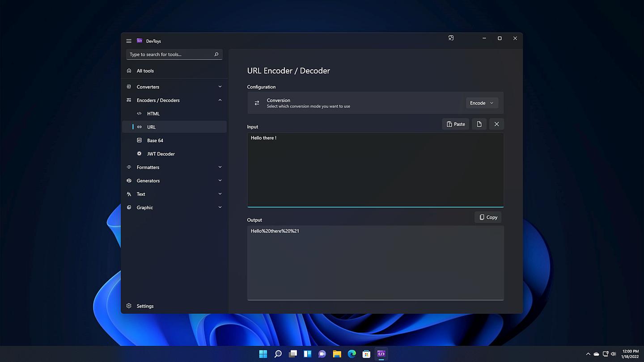Click the DevToys app logo icon
Viewport: 644px width, 362px height.
point(140,41)
